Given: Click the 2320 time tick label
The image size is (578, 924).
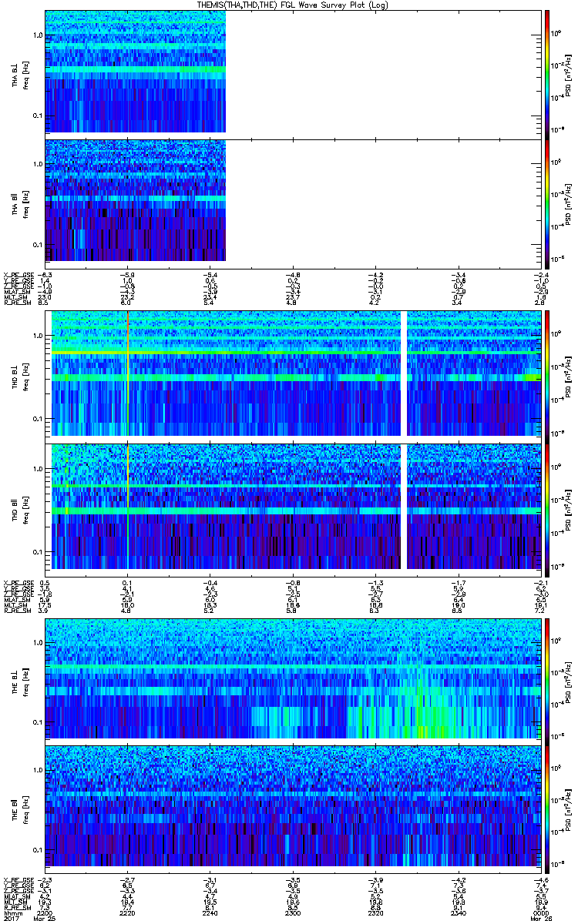Looking at the screenshot, I should pyautogui.click(x=377, y=913).
